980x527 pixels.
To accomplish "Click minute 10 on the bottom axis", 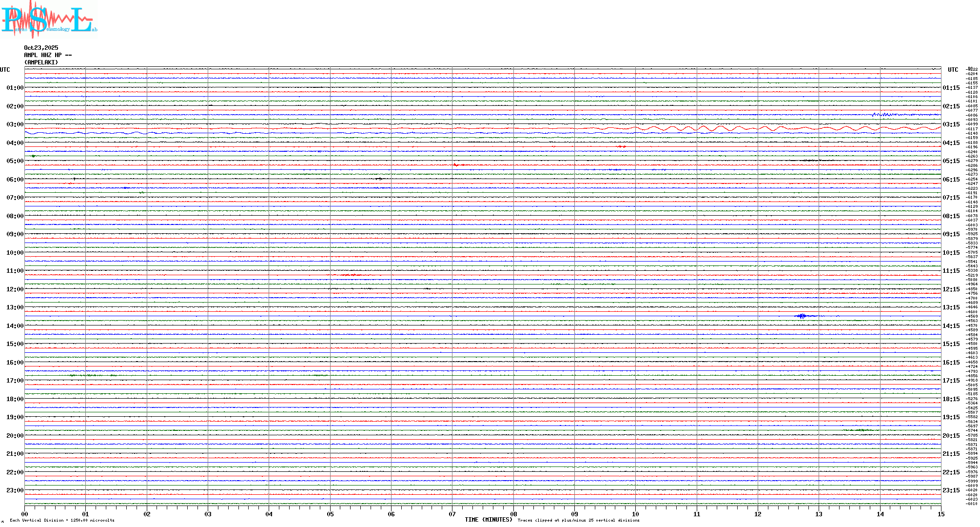I will [x=635, y=514].
